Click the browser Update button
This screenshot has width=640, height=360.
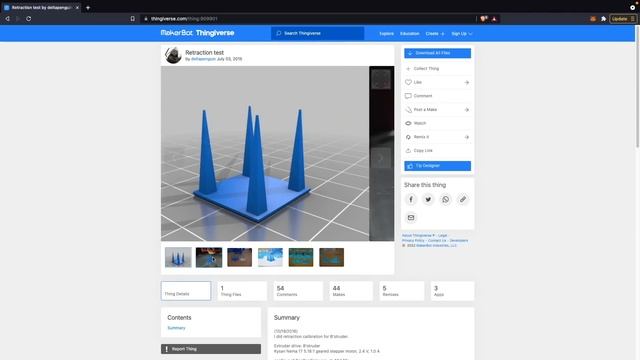coord(623,19)
